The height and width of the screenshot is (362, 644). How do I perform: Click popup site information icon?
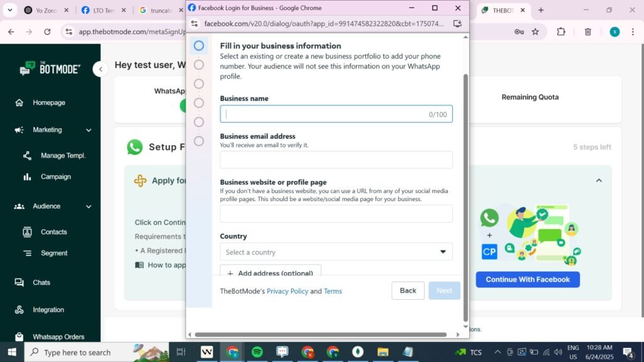(x=195, y=24)
